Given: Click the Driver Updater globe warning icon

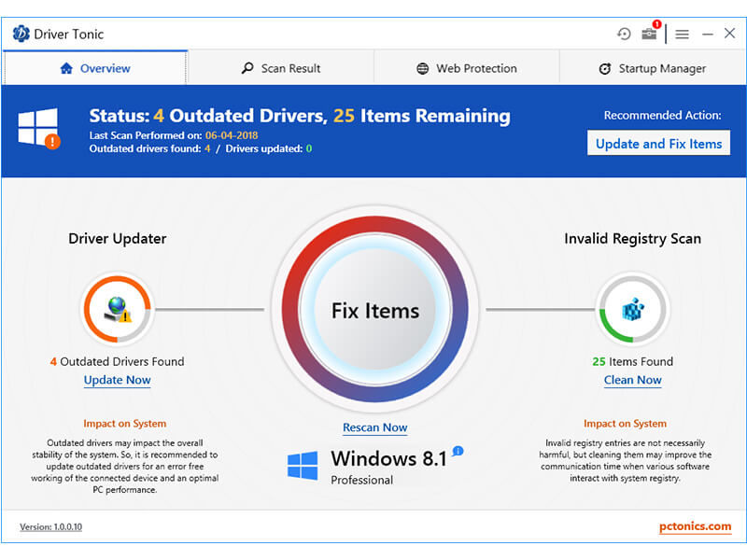Looking at the screenshot, I should coord(118,309).
